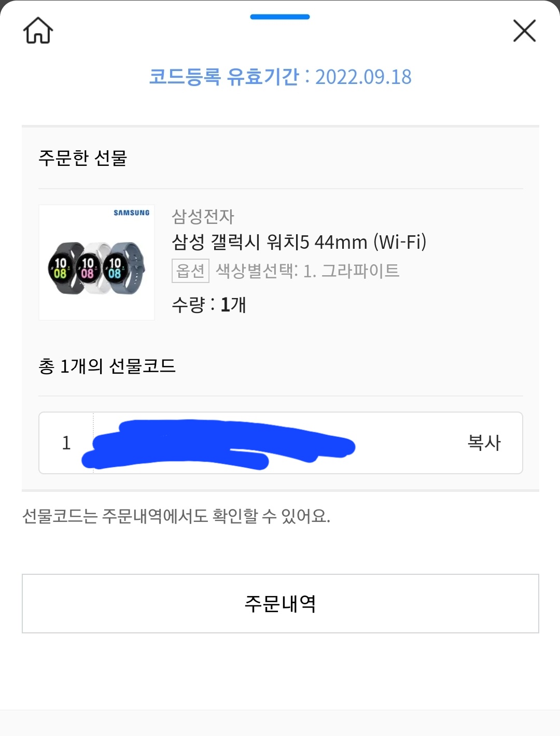Screen dimensions: 560x736
Task: Tap the blue drag handle bar
Action: [x=280, y=17]
